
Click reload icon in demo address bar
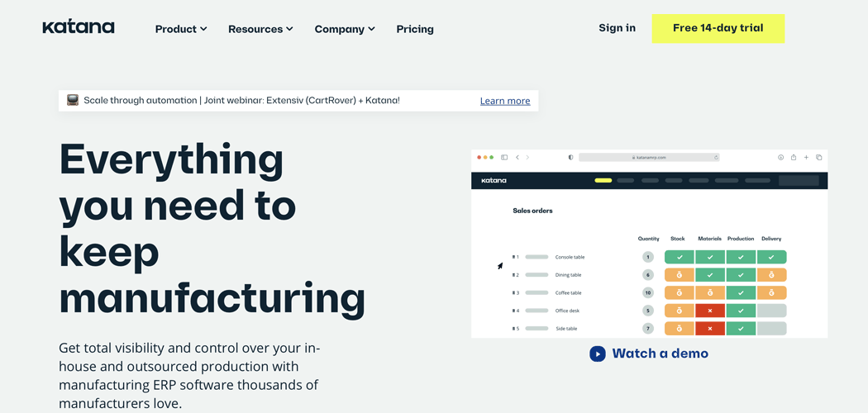[x=716, y=157]
